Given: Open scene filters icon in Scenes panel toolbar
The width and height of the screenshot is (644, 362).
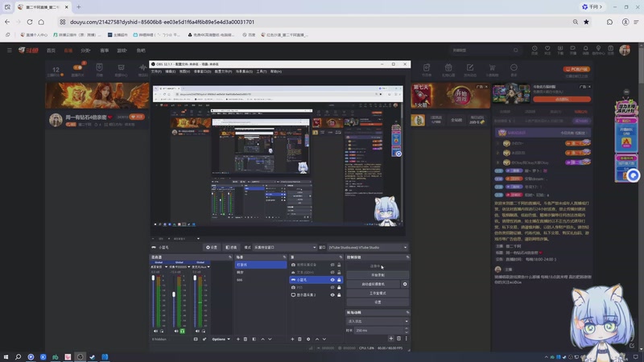Looking at the screenshot, I should coord(254,339).
